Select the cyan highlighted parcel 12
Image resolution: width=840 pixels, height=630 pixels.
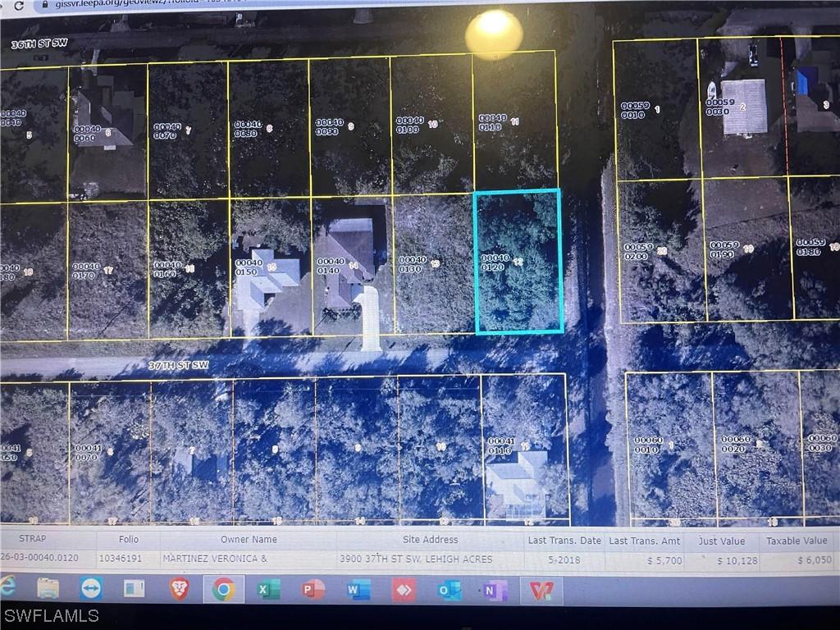coord(518,262)
